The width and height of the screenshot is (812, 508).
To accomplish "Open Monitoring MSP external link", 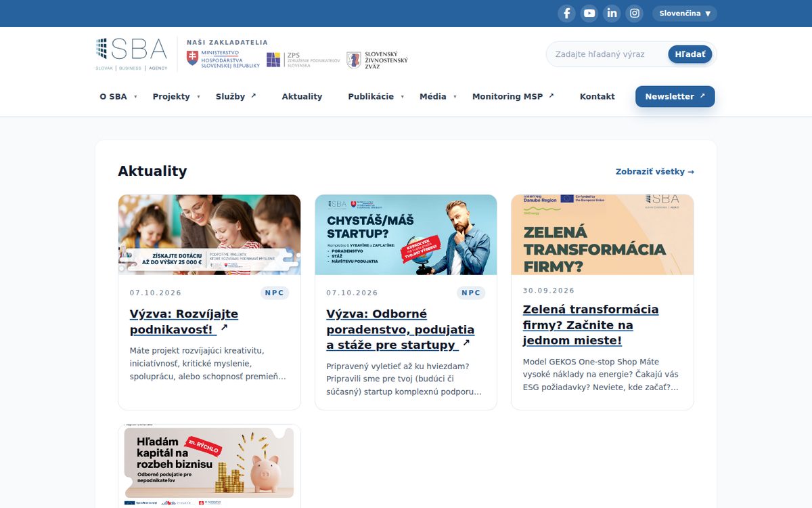I will point(513,96).
